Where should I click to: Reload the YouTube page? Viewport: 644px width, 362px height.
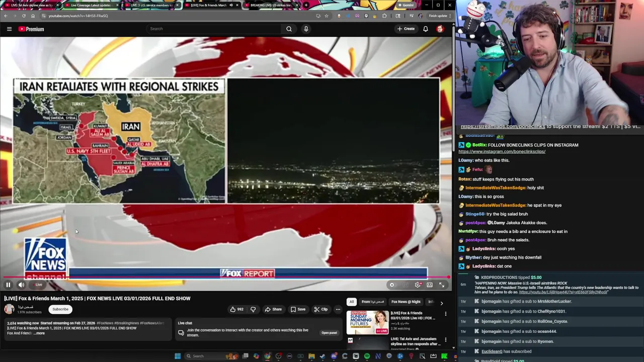(24, 16)
